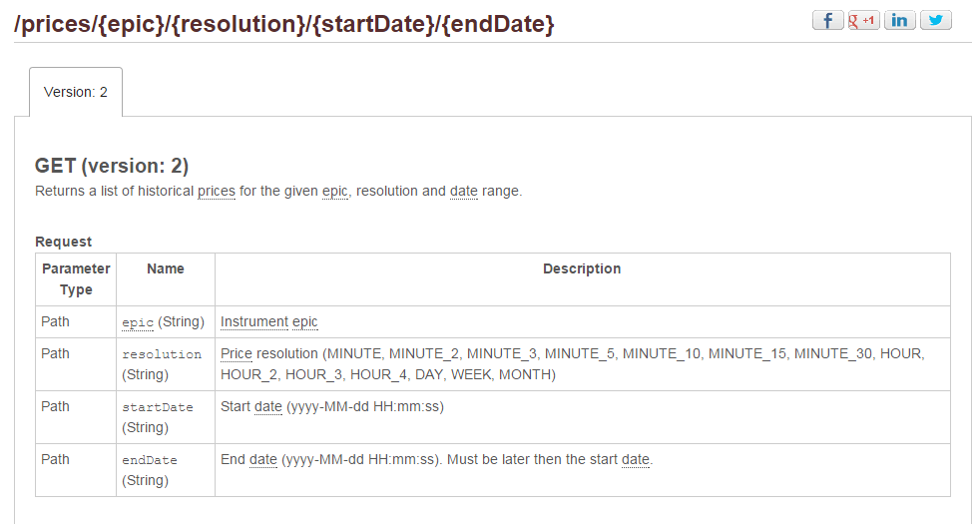
Task: Click the /prices endpoint page heading
Action: (284, 23)
